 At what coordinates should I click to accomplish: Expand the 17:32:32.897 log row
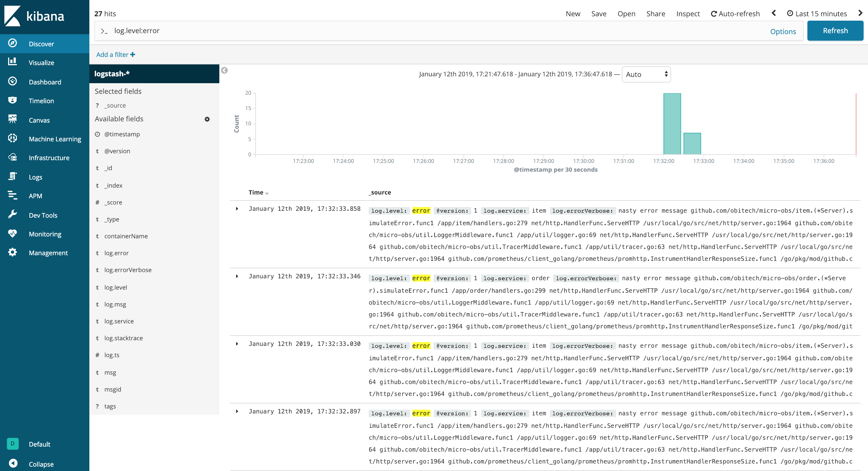coord(237,411)
